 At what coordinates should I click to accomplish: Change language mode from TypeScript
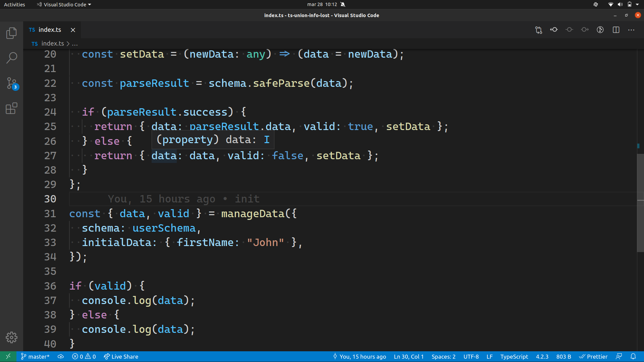(x=514, y=357)
